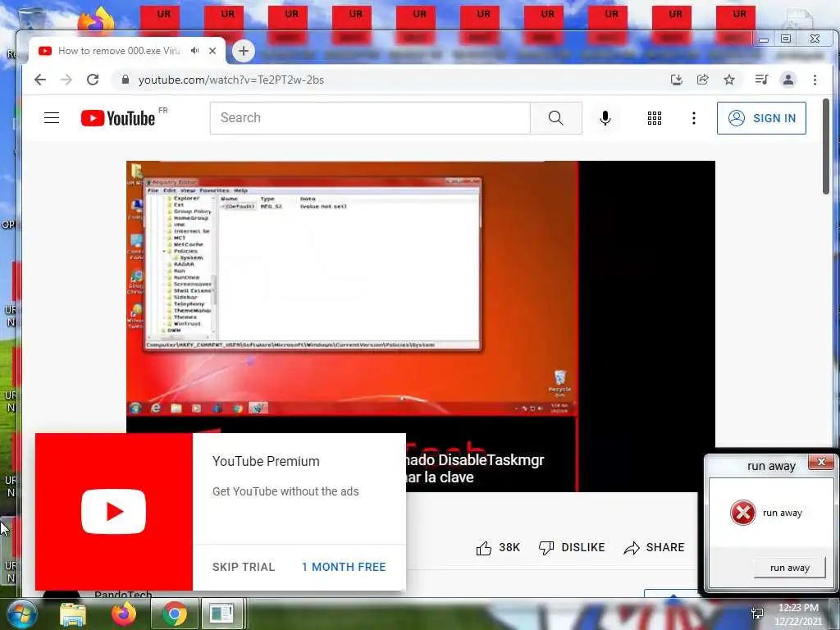Open a new tab with the plus button
This screenshot has width=840, height=630.
tap(243, 51)
